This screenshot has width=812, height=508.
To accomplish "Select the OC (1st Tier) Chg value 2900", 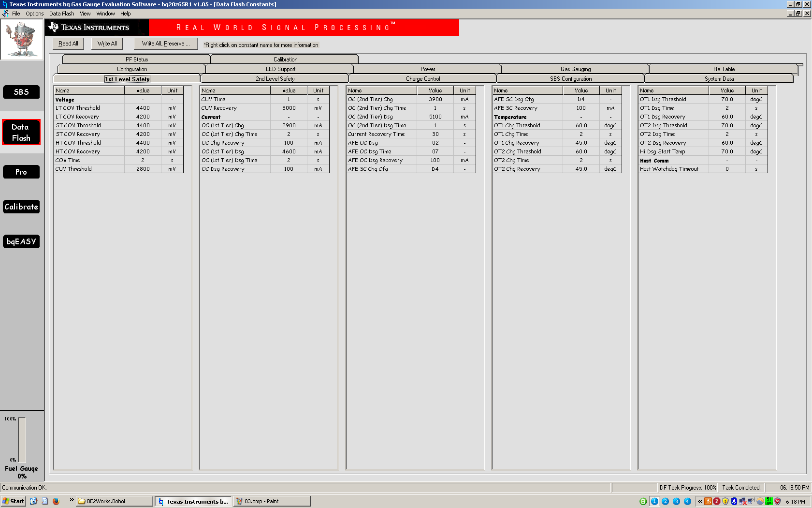I will tap(289, 125).
